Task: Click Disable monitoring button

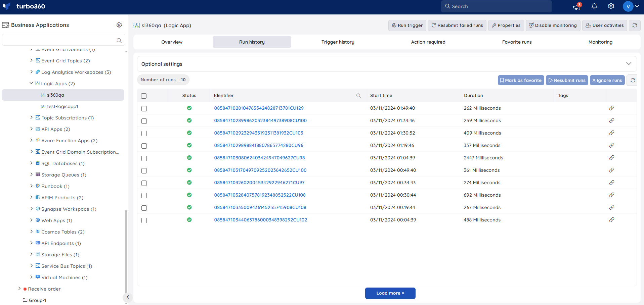Action: pos(553,25)
